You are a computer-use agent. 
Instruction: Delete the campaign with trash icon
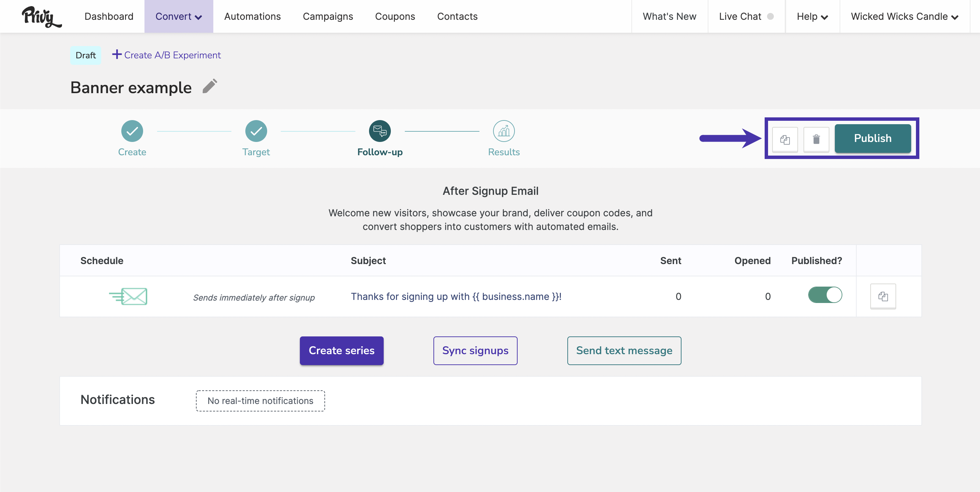click(x=816, y=139)
